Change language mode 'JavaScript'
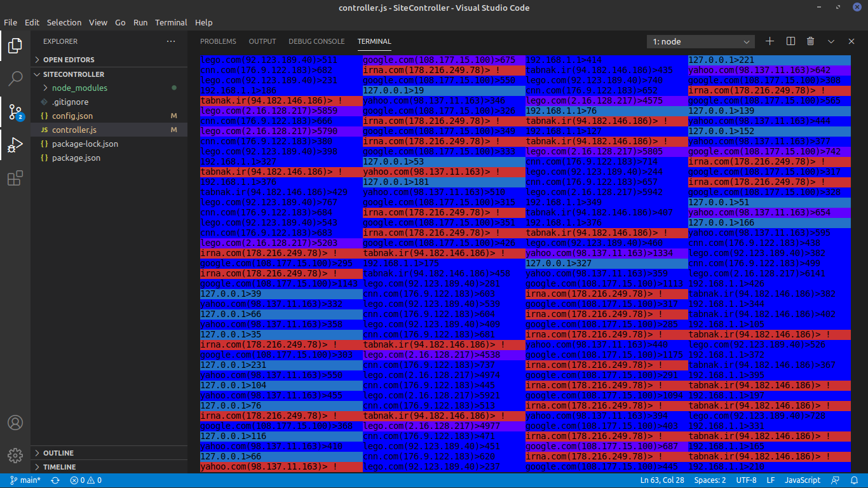Image resolution: width=868 pixels, height=488 pixels. 803,480
